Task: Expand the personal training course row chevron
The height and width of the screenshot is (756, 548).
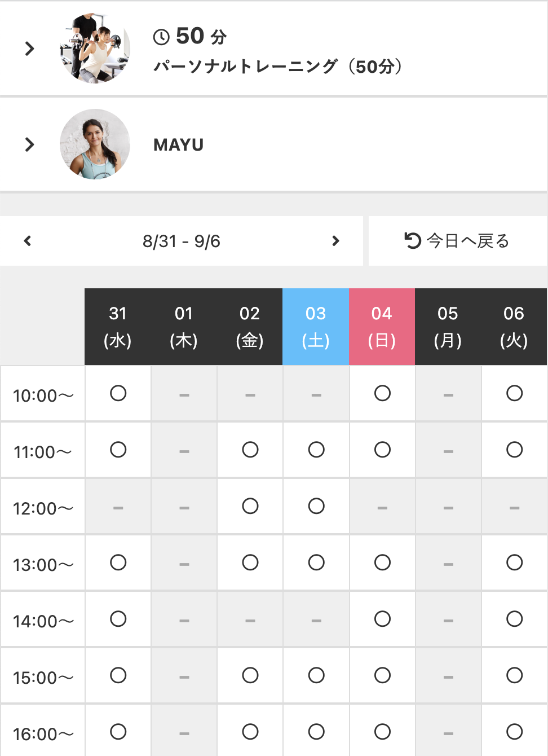Action: coord(30,49)
